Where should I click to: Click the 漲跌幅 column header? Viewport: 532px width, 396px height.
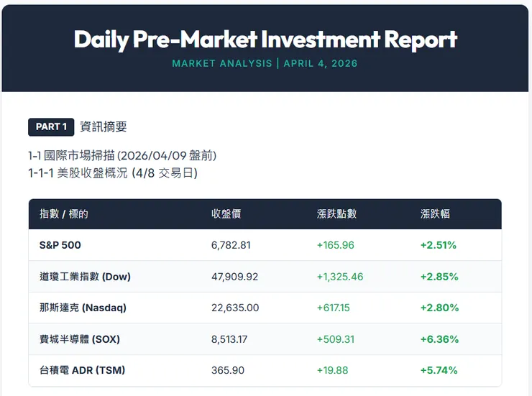point(435,213)
